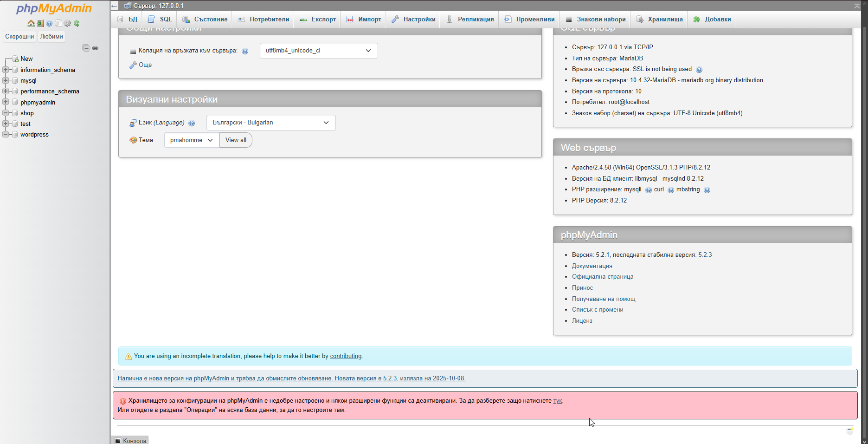Screen dimensions: 868x444
Task: Expand test database node
Action: point(6,124)
